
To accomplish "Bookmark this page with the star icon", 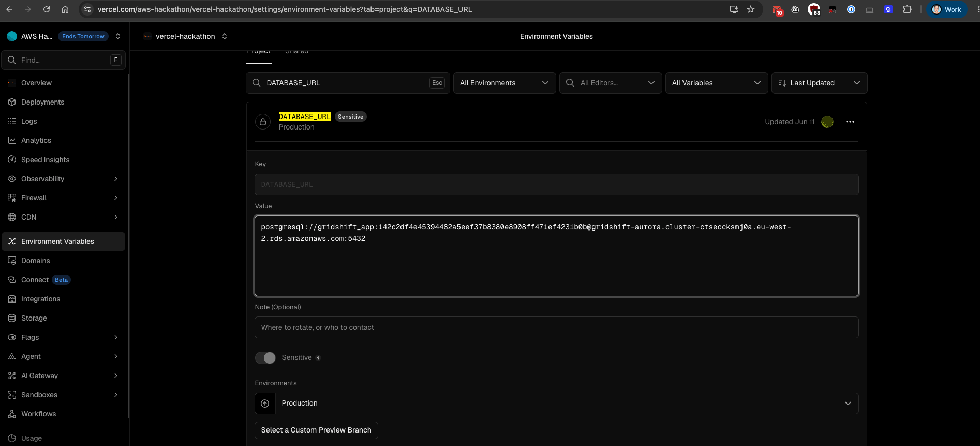I will tap(751, 9).
